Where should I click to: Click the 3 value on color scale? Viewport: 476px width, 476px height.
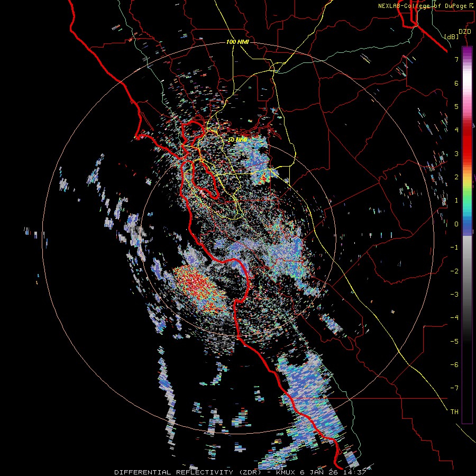tap(456, 153)
